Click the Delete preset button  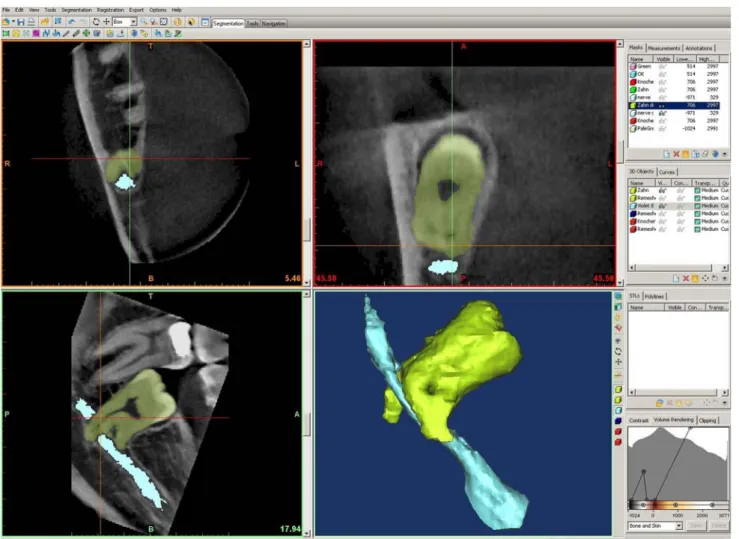pyautogui.click(x=718, y=525)
